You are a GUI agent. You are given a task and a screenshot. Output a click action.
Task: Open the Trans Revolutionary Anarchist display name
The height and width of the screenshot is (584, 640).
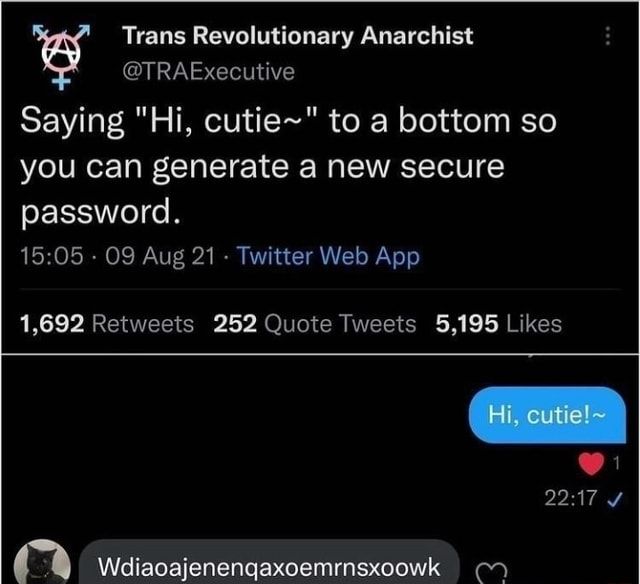point(298,36)
